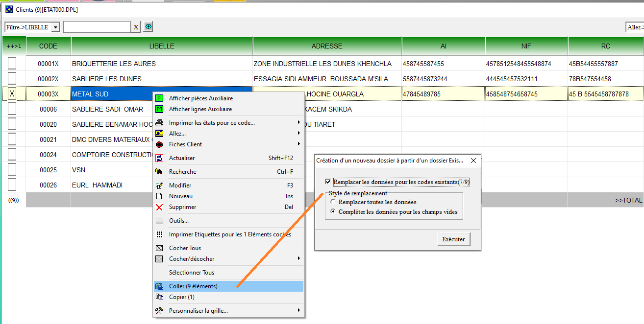This screenshot has width=644, height=324.
Task: Focus the filter text input field
Action: click(97, 27)
